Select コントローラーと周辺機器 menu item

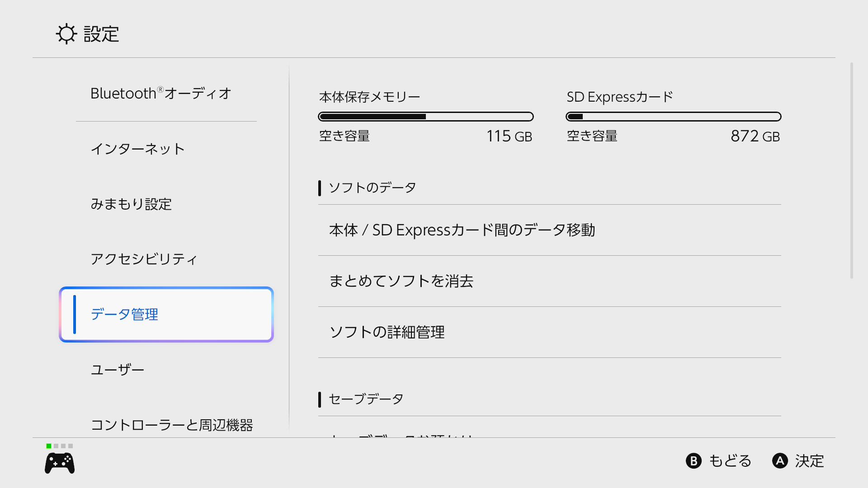172,425
